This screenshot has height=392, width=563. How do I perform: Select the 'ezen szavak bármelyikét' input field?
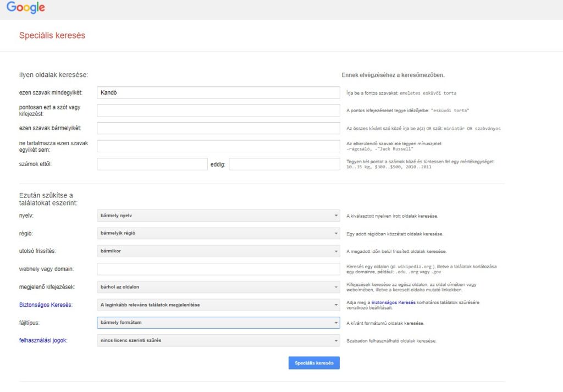(x=218, y=128)
